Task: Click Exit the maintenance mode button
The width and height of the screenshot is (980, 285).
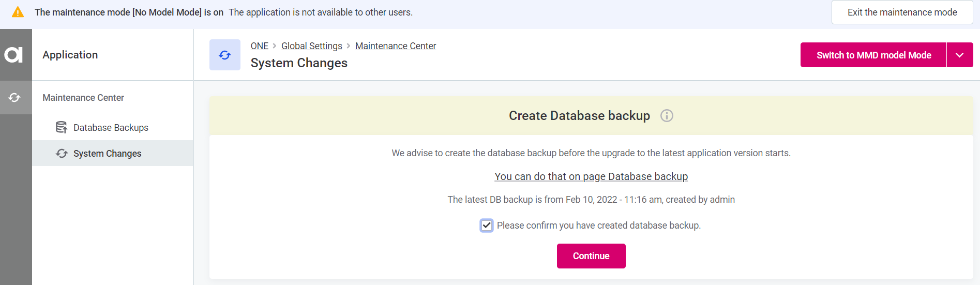Action: (x=901, y=12)
